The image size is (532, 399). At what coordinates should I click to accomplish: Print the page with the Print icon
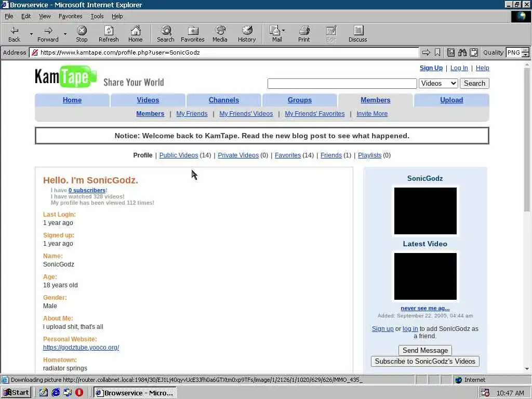[x=304, y=34]
